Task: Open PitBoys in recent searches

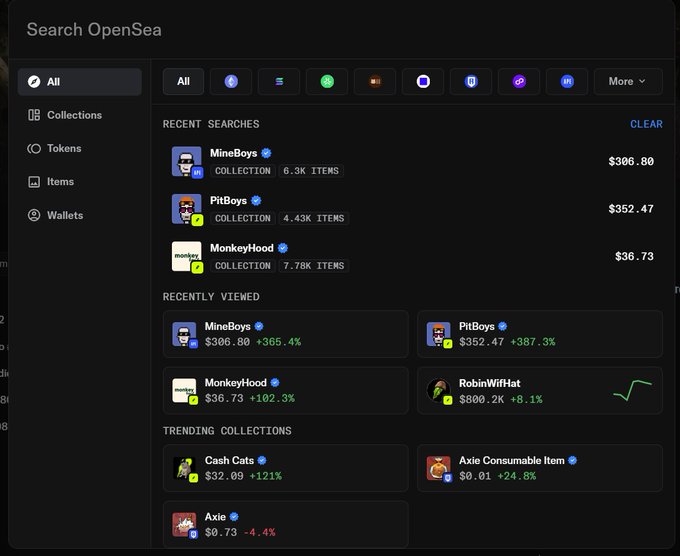Action: [x=413, y=209]
